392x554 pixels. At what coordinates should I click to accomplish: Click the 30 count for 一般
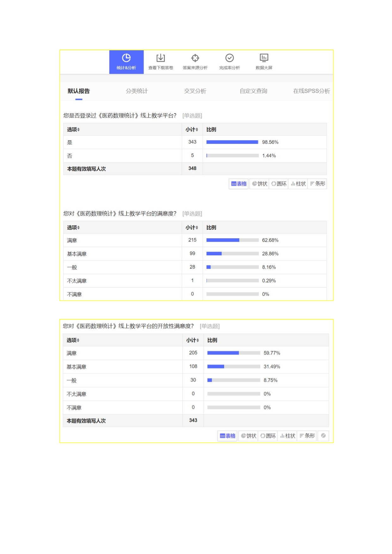(193, 380)
